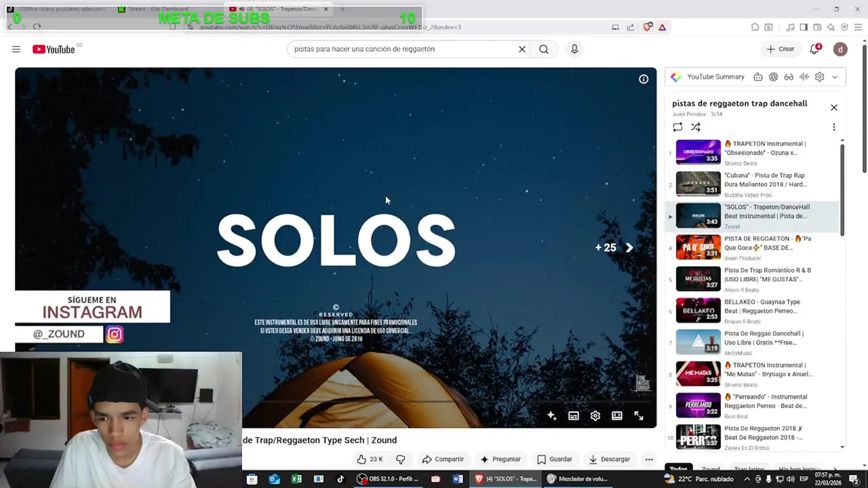Play BELLAKEO Guaynaa Type Beat item
The height and width of the screenshot is (488, 868).
click(753, 311)
